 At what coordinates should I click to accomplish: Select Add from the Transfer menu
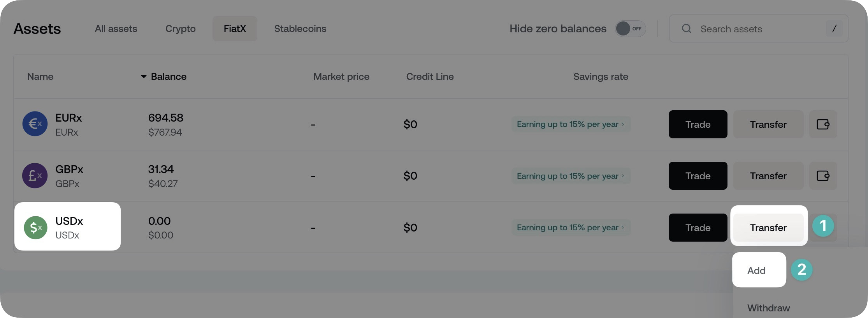pos(756,270)
